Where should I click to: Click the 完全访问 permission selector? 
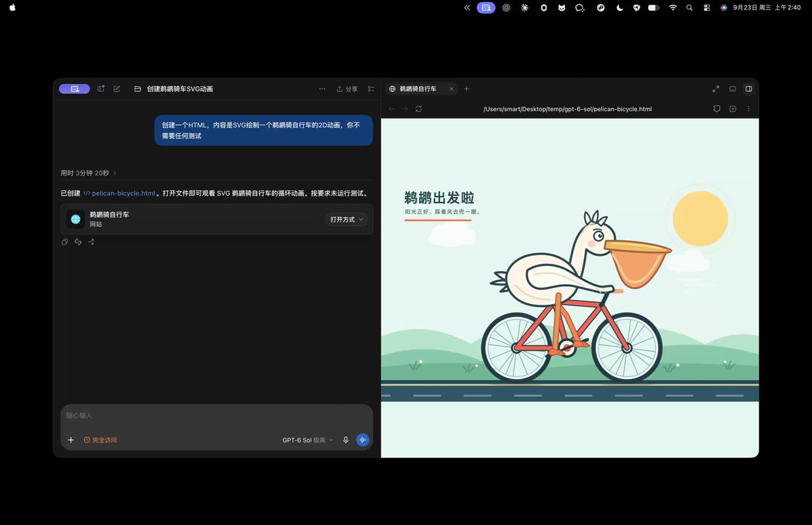pyautogui.click(x=100, y=440)
